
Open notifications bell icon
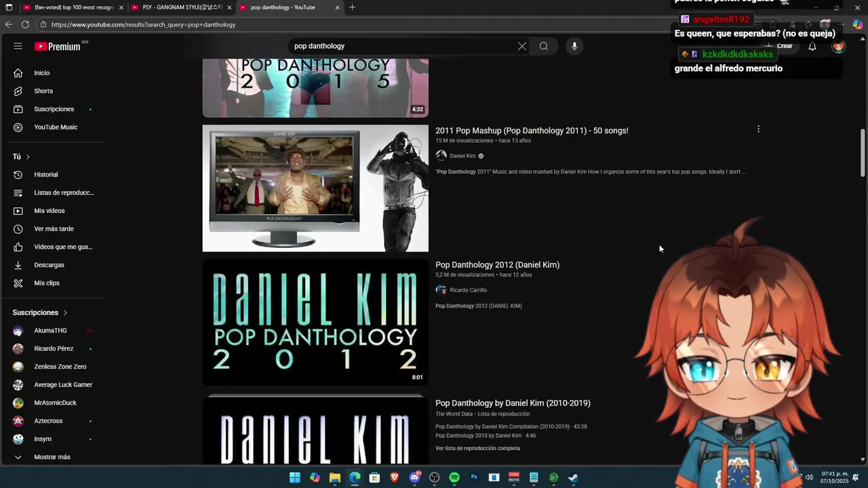(x=812, y=46)
